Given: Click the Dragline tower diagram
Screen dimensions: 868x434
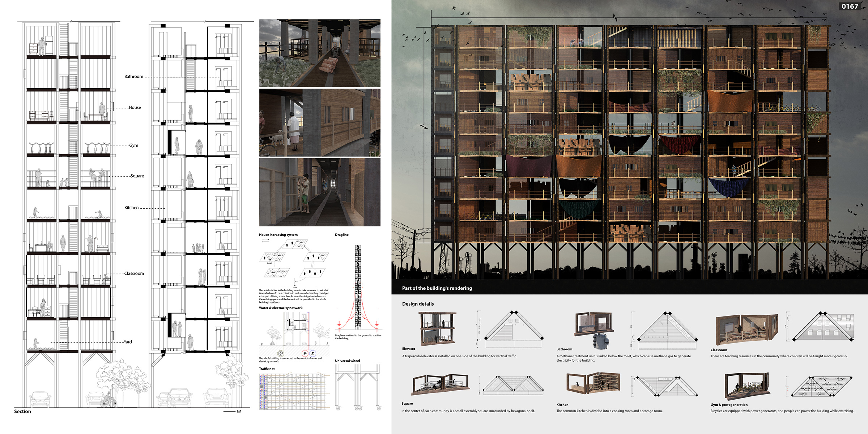Looking at the screenshot, I should pos(358,288).
